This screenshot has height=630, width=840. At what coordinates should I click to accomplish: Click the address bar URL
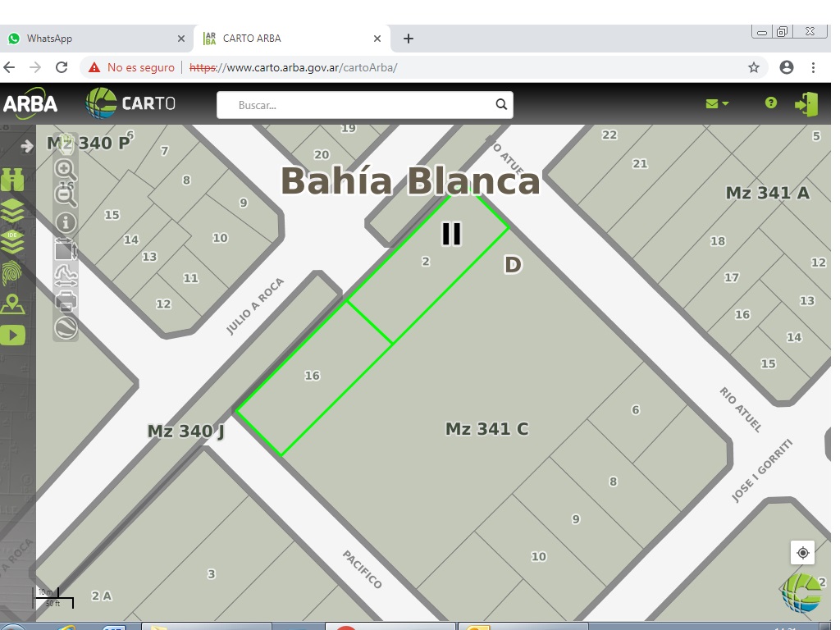point(293,67)
